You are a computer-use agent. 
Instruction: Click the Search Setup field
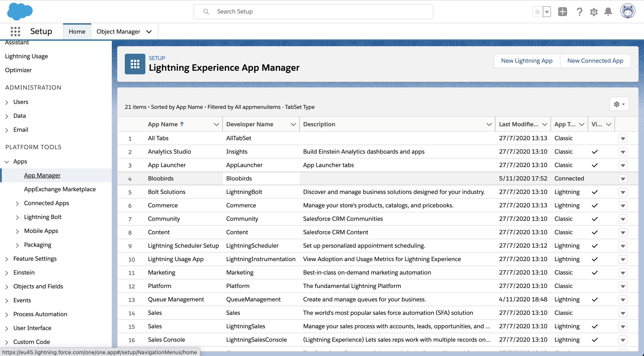(x=313, y=11)
